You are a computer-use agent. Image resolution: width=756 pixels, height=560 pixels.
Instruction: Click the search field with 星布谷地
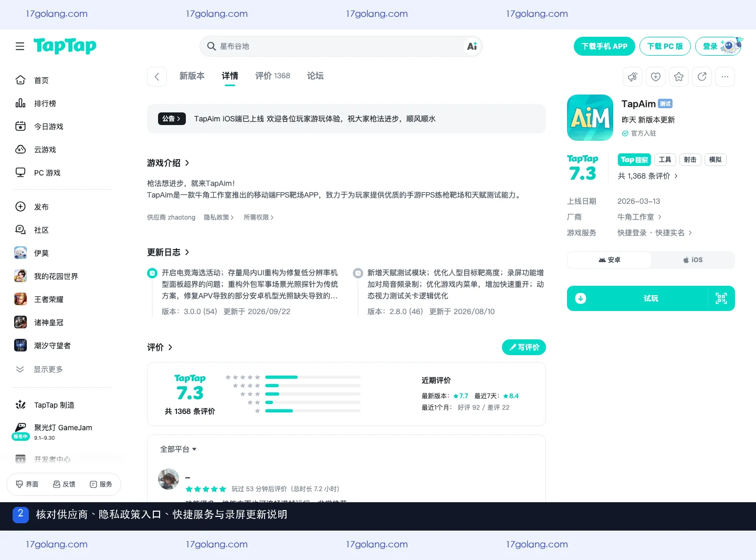point(341,46)
